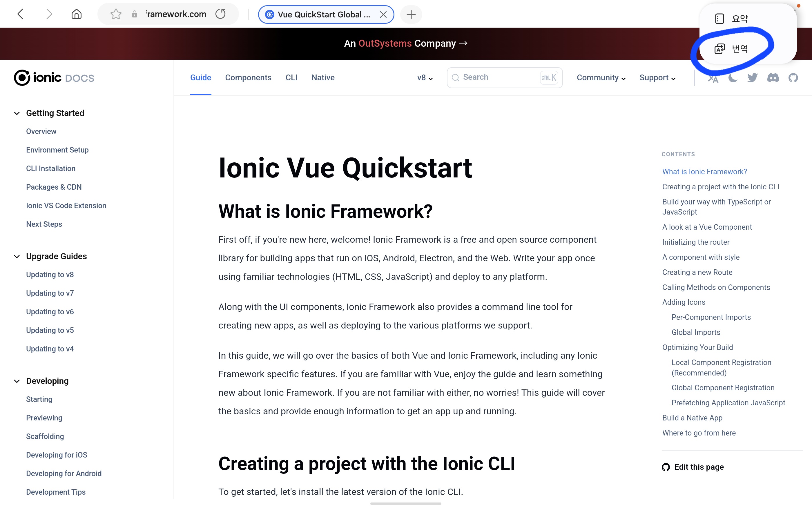Click the lock site-security icon

tap(135, 14)
